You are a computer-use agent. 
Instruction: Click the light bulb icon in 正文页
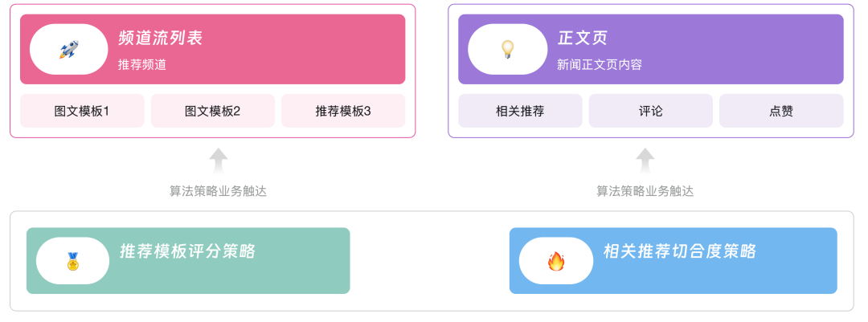point(507,49)
